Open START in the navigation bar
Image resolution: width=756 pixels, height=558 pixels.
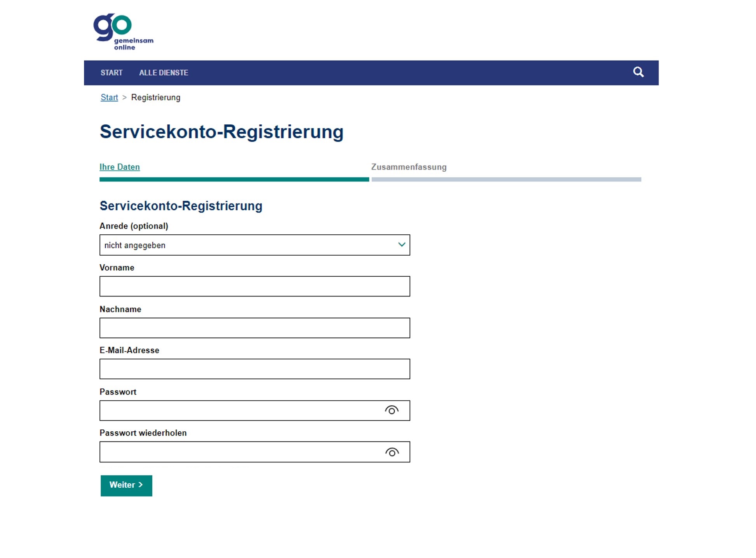pos(111,73)
